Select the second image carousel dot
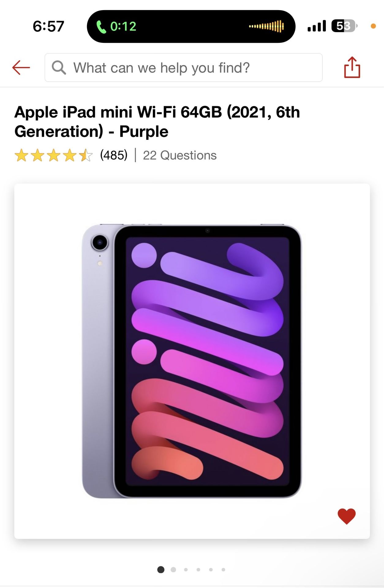Screen dimensions: 384x588 coord(173,570)
